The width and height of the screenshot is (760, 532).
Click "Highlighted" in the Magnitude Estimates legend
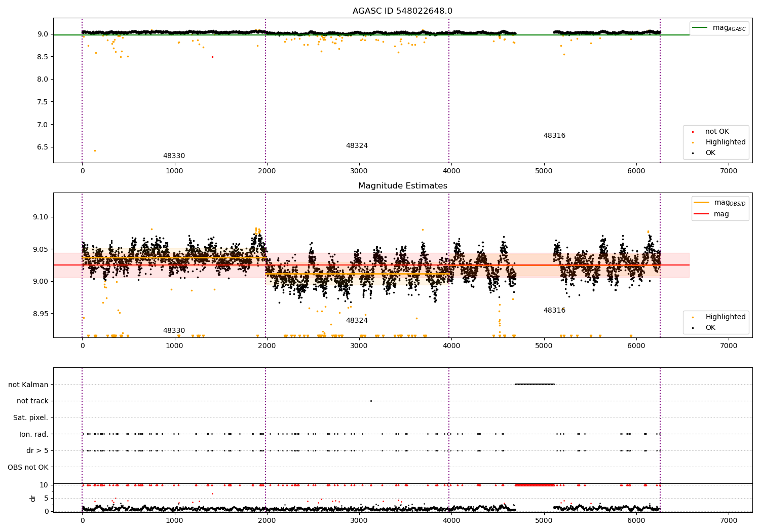(x=726, y=317)
